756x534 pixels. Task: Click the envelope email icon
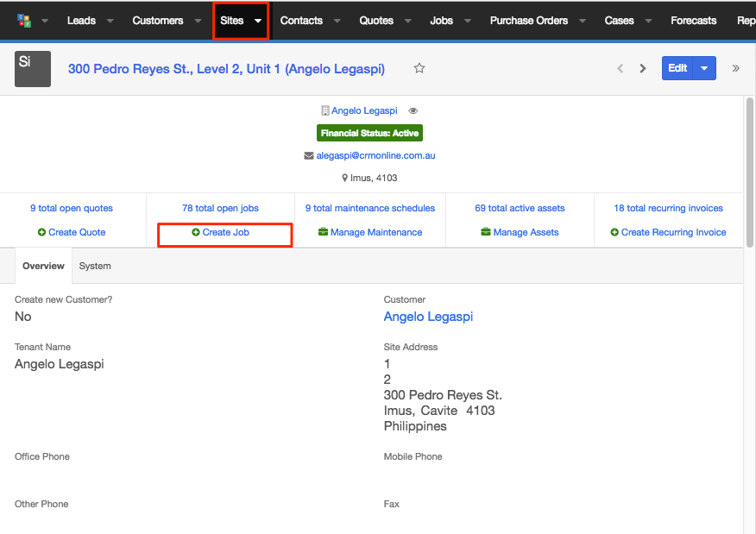[x=309, y=155]
